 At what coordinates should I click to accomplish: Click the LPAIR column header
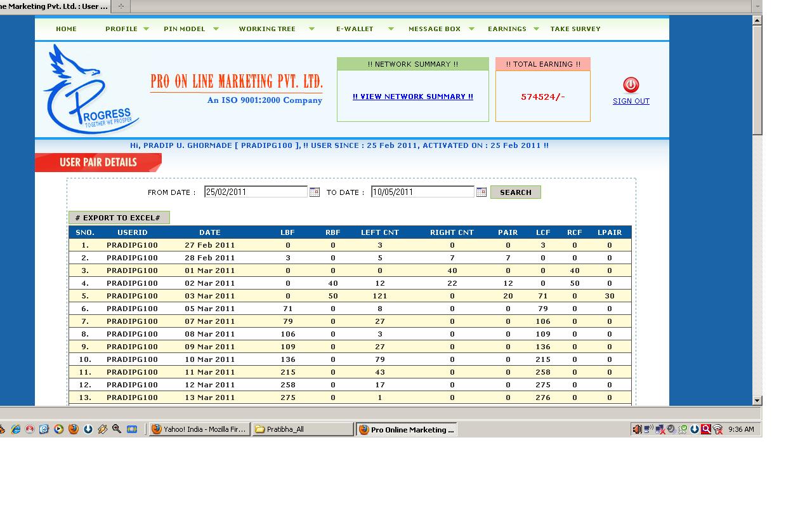pyautogui.click(x=610, y=232)
